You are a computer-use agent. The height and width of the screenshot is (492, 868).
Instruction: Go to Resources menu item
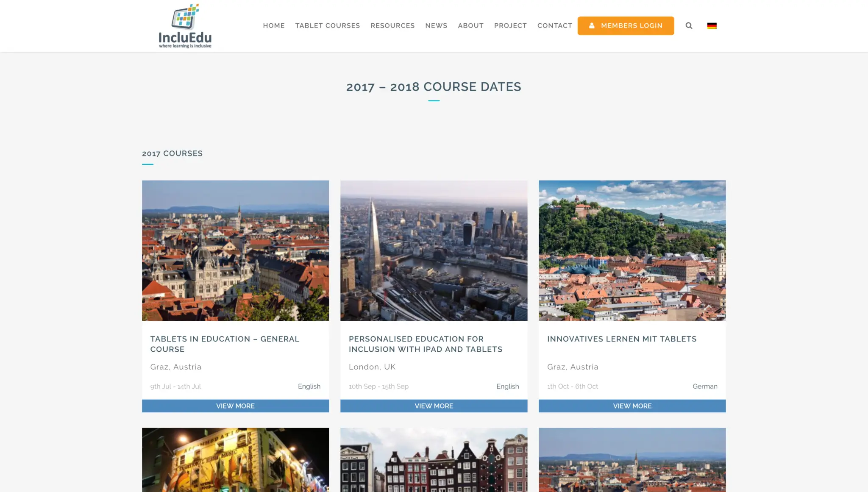point(392,25)
